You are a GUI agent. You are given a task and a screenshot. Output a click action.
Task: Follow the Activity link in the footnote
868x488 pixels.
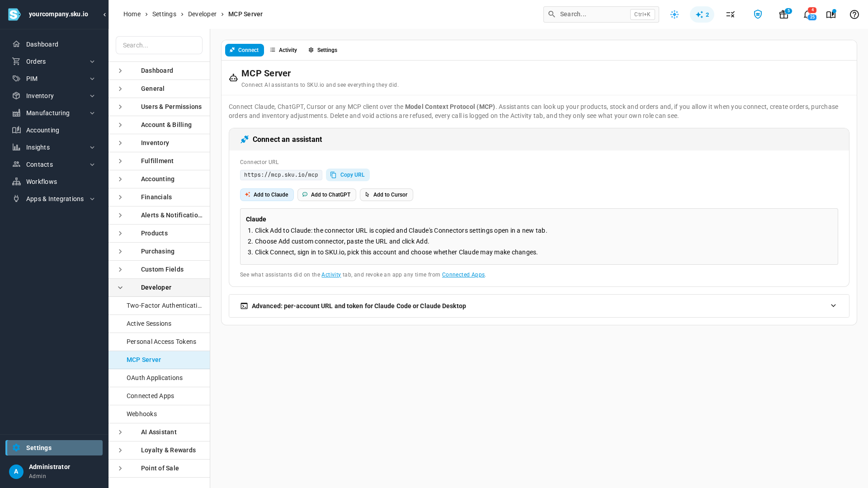pos(331,275)
